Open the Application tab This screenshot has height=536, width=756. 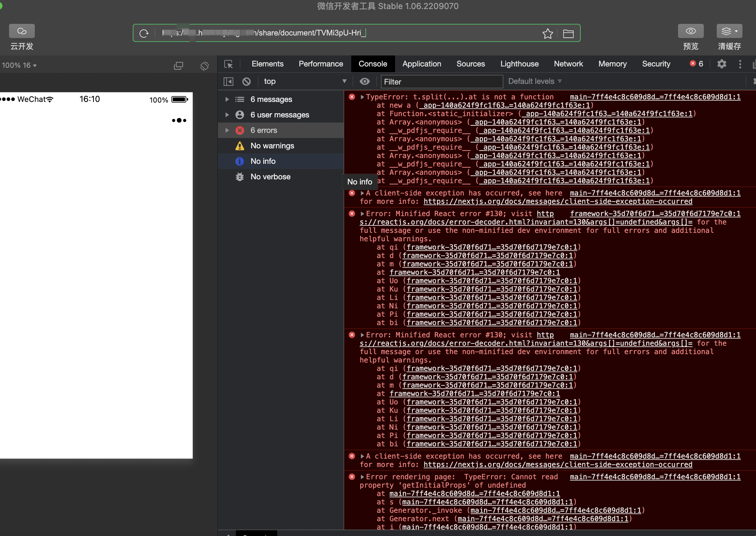tap(422, 64)
